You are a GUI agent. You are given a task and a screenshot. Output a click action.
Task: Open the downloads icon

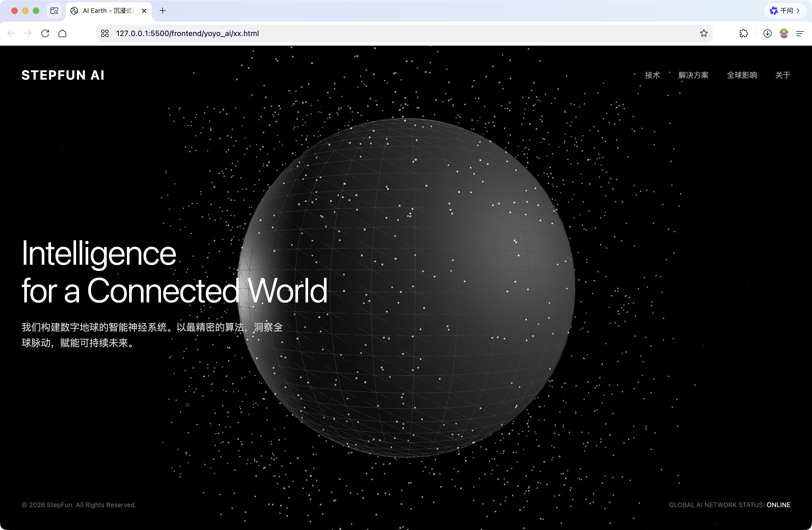tap(767, 33)
